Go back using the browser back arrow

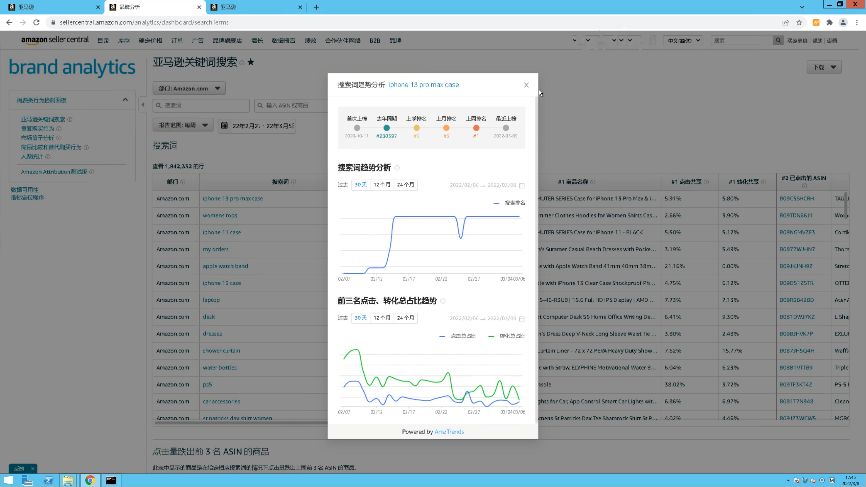coord(9,23)
